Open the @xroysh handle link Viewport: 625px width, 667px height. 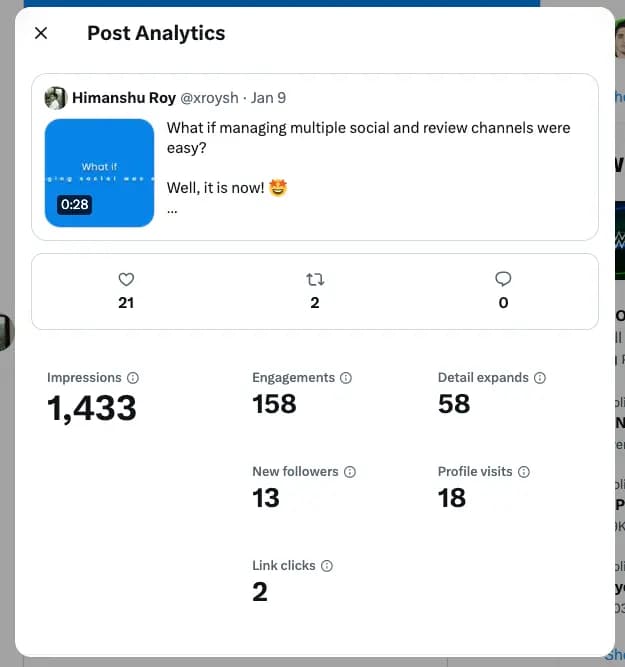pos(210,98)
